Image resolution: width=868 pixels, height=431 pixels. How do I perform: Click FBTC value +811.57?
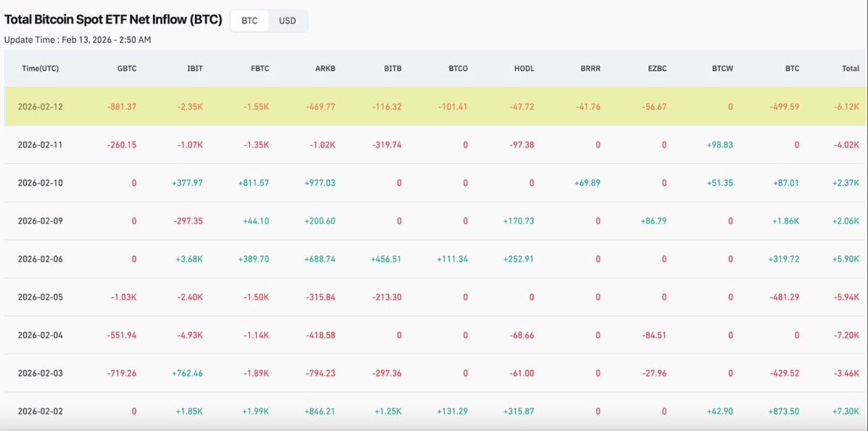[x=253, y=183]
